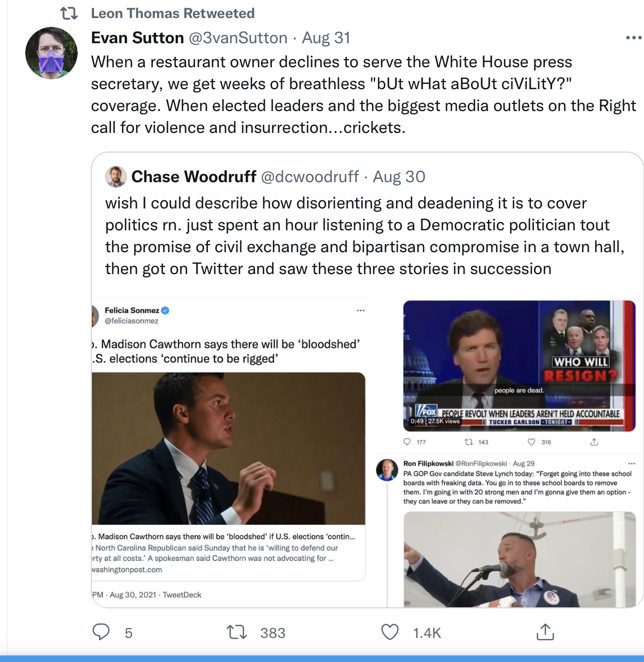This screenshot has height=662, width=644.
Task: Click Chase Woodruff's small avatar
Action: click(115, 177)
